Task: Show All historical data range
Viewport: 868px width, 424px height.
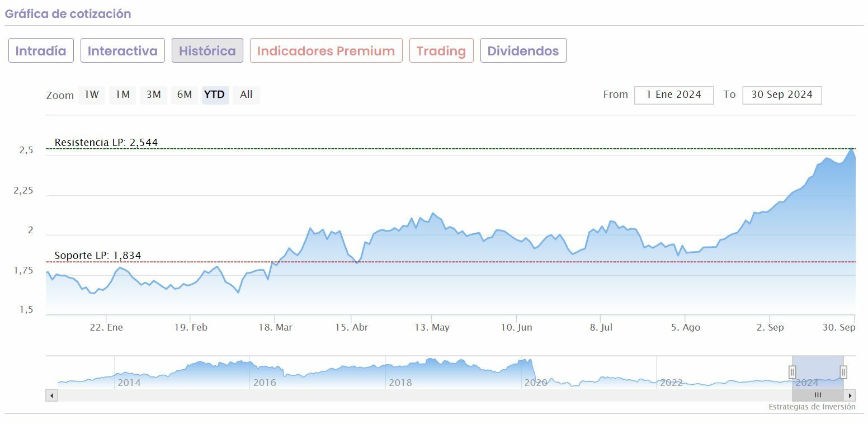Action: (x=246, y=95)
